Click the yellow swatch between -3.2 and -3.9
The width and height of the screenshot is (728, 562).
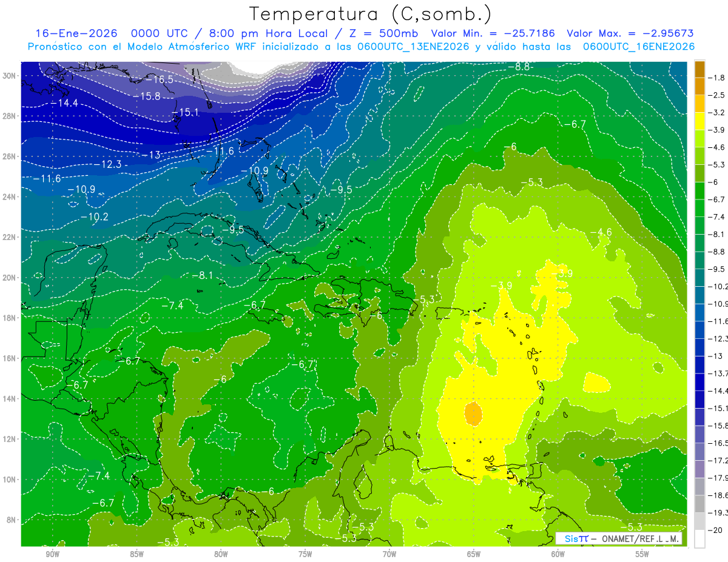tap(699, 121)
